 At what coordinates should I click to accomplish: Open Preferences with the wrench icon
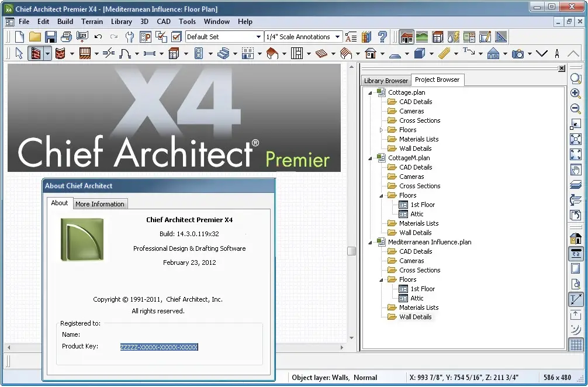(130, 37)
